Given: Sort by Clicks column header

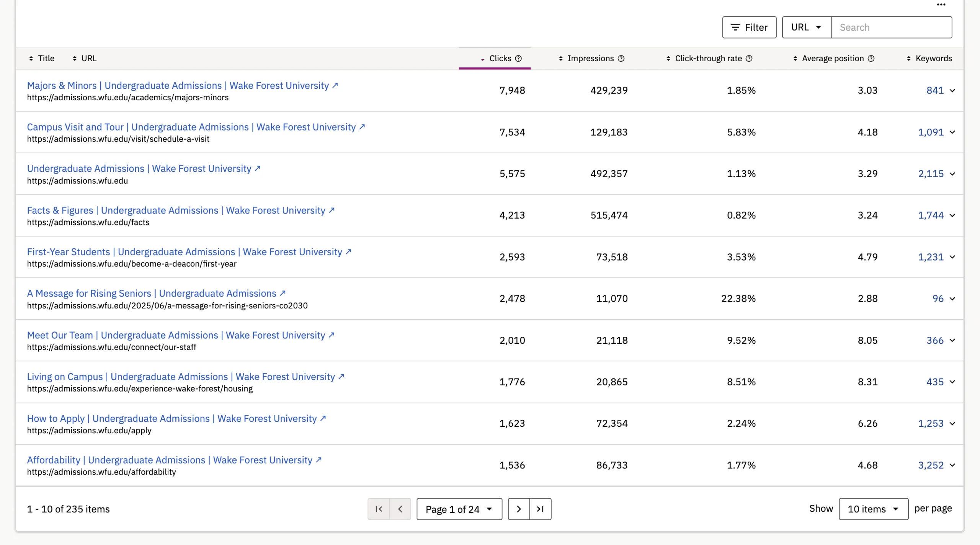Looking at the screenshot, I should pos(501,58).
